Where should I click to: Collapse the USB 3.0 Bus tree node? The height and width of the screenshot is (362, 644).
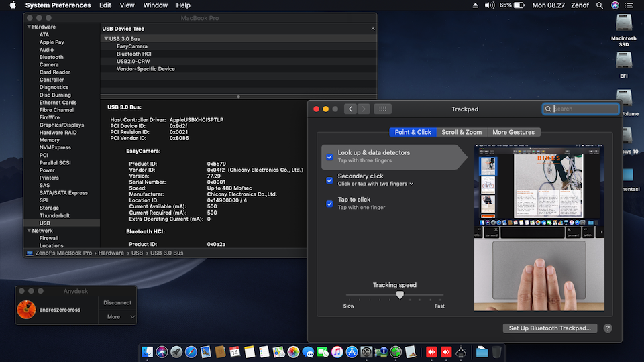106,39
